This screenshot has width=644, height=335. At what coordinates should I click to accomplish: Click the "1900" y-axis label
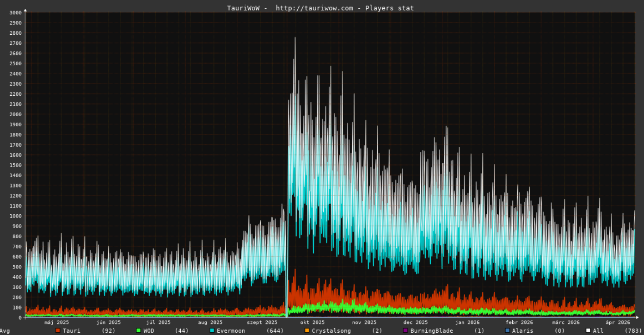pos(15,124)
